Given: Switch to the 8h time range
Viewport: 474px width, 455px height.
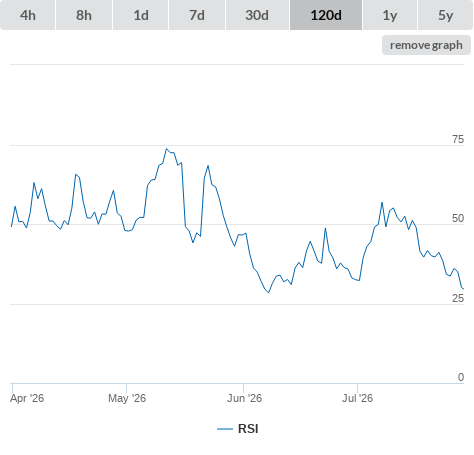Looking at the screenshot, I should tap(84, 15).
